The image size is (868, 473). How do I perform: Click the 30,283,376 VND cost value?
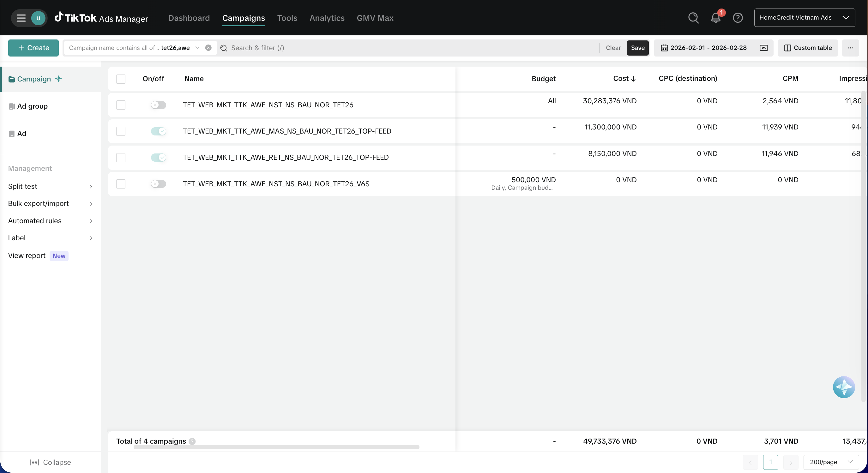610,101
